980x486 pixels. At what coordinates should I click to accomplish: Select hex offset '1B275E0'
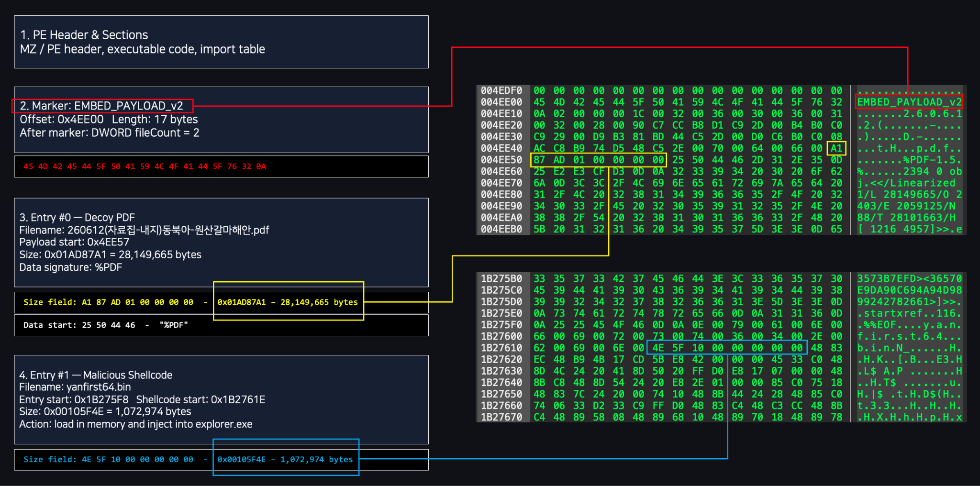[x=501, y=313]
